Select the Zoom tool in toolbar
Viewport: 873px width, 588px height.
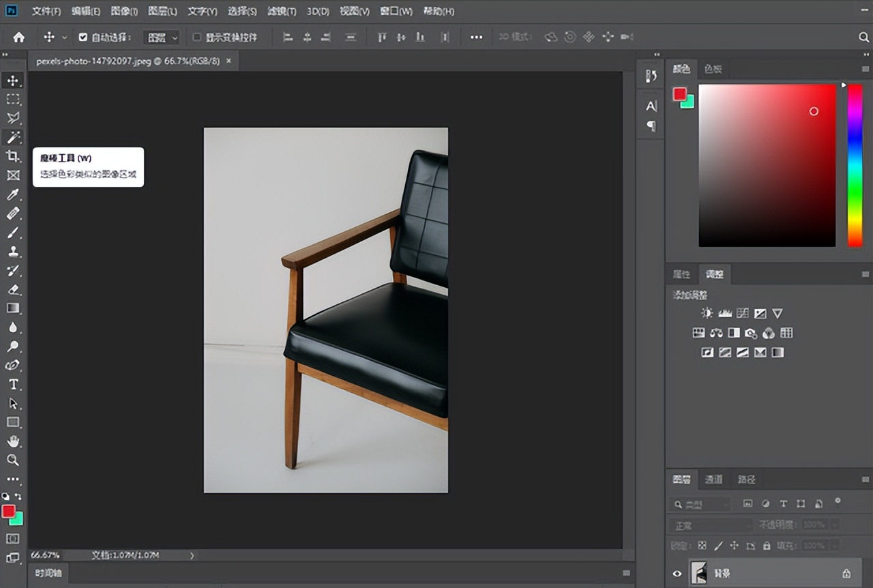pos(13,460)
